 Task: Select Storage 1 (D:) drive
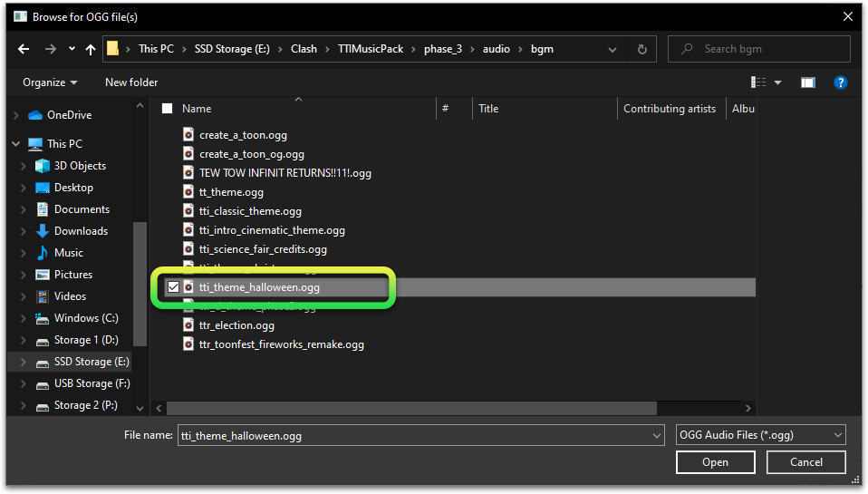click(86, 340)
